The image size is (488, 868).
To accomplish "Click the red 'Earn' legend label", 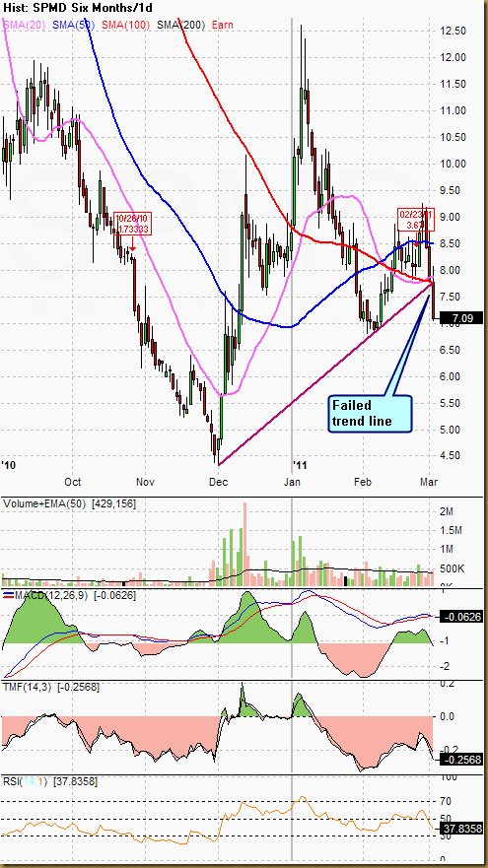I will [222, 25].
